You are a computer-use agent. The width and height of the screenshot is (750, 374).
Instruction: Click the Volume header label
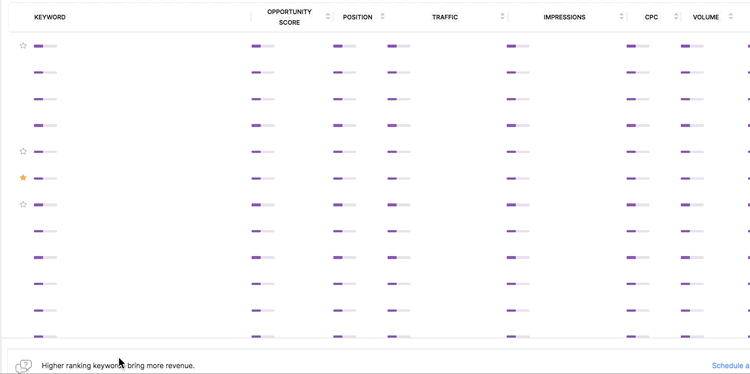point(706,17)
